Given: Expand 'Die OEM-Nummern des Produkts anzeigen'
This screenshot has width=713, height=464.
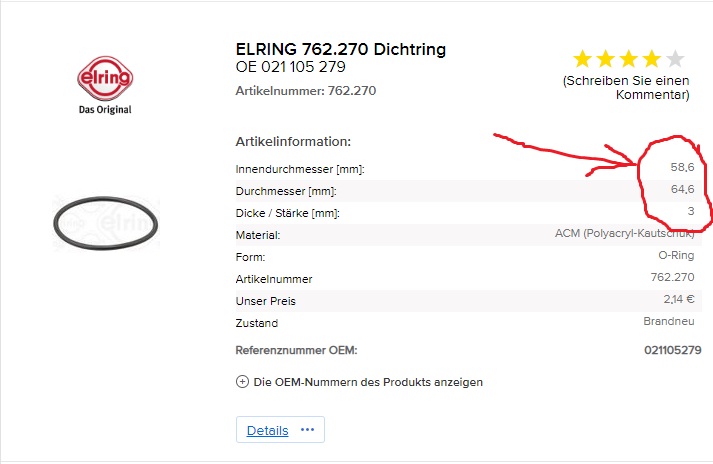Looking at the screenshot, I should coord(359,381).
